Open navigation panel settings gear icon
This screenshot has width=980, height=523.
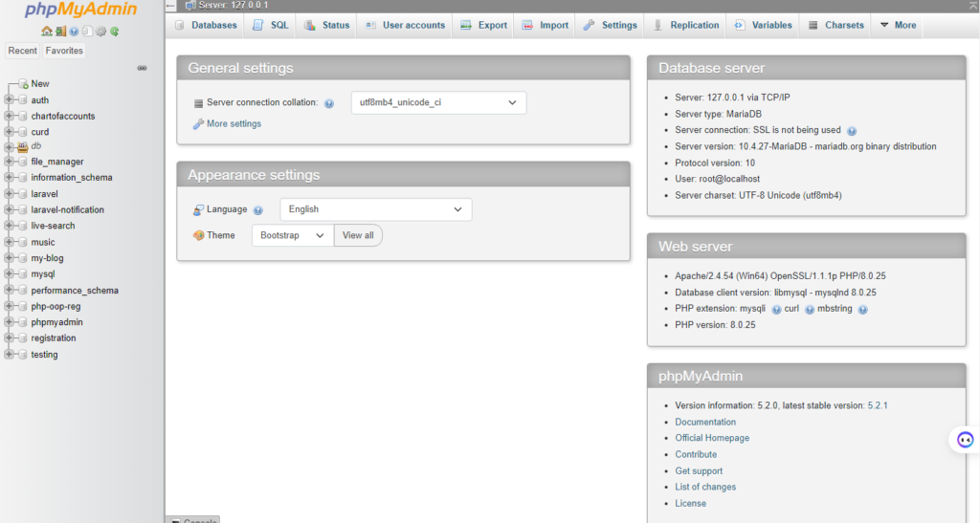[101, 32]
